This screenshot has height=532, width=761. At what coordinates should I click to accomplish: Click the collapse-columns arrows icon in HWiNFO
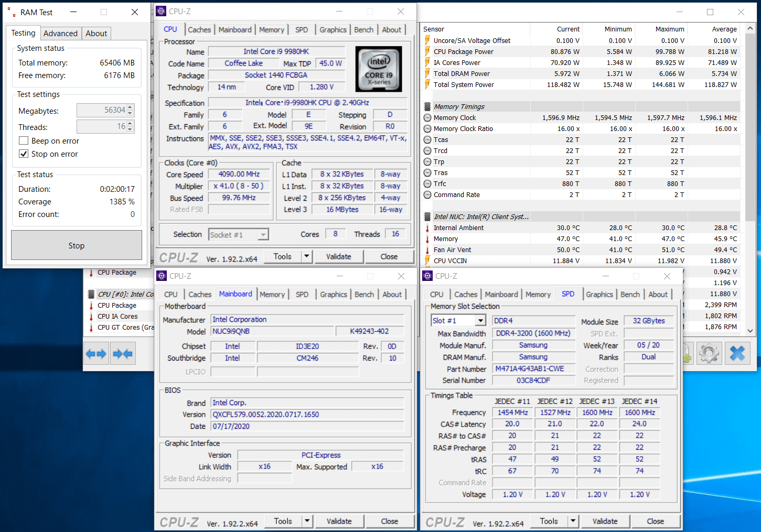[x=123, y=354]
